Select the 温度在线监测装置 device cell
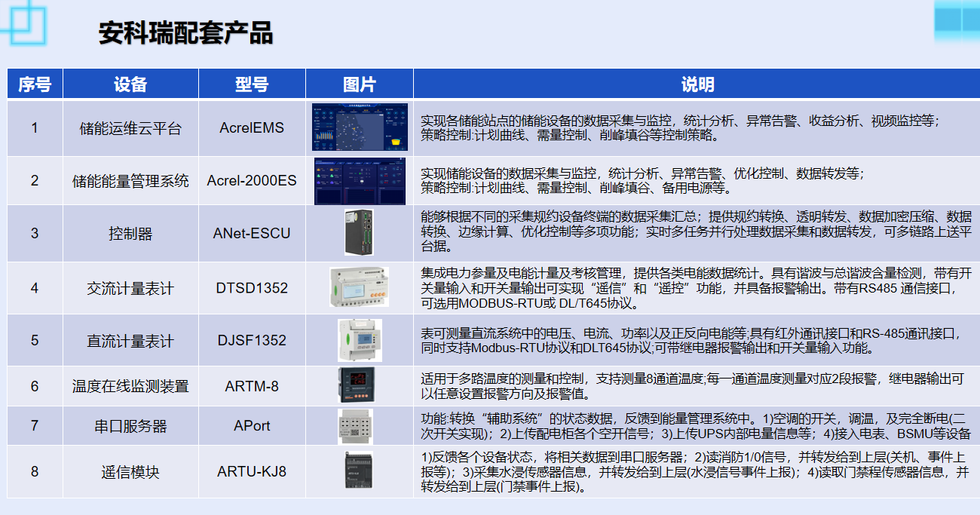The height and width of the screenshot is (515, 980). [130, 386]
